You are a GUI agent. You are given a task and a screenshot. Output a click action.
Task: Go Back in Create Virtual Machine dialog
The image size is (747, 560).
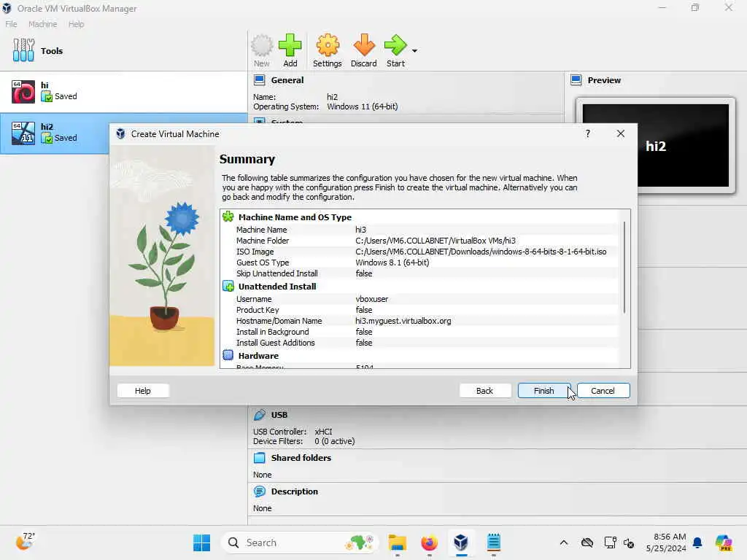tap(484, 391)
